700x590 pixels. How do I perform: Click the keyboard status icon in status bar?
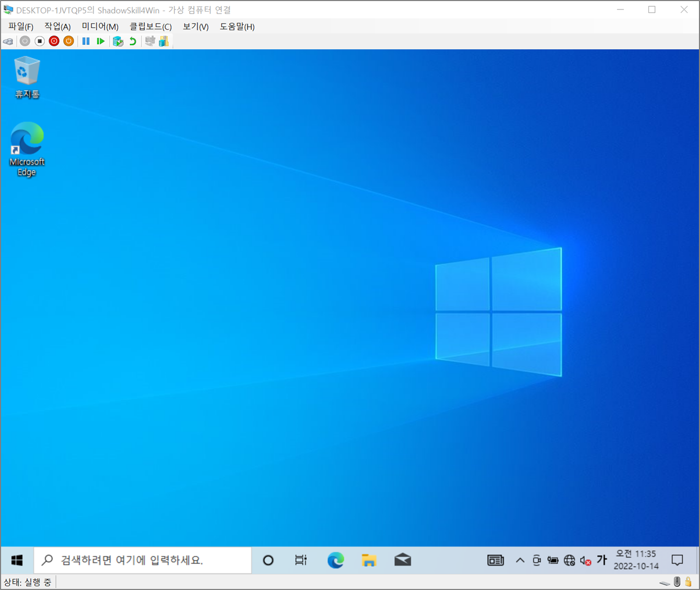click(664, 582)
